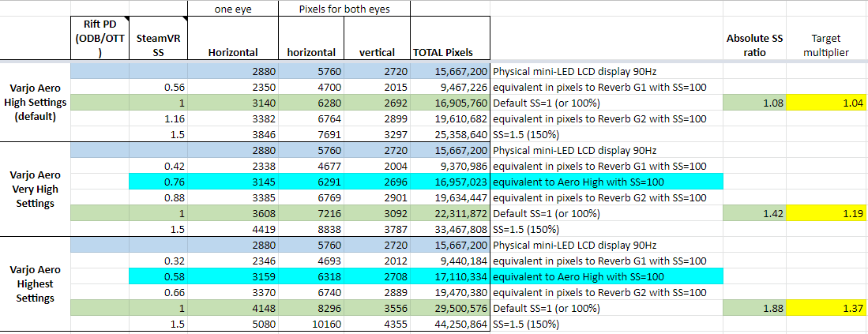
Task: Click the cyan cell with 6291
Action: (312, 182)
